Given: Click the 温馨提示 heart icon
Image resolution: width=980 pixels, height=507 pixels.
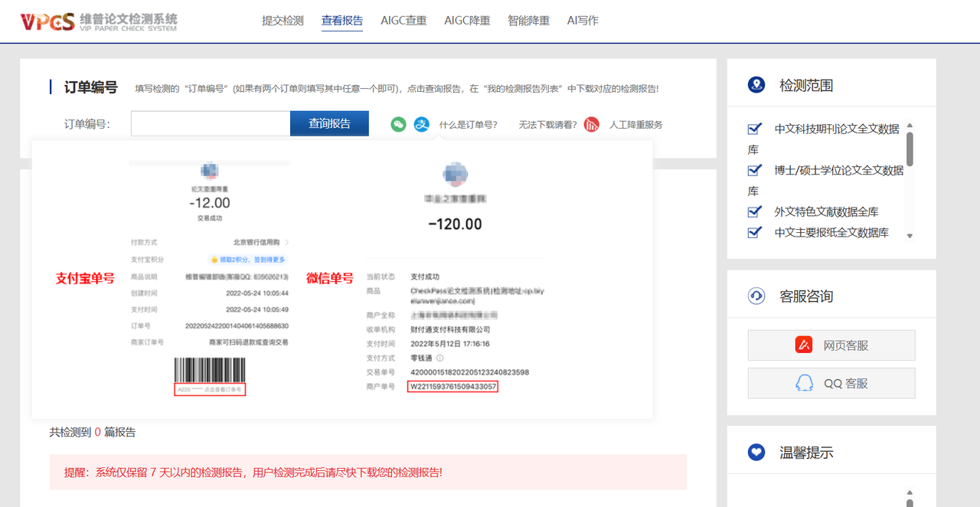Looking at the screenshot, I should [756, 452].
